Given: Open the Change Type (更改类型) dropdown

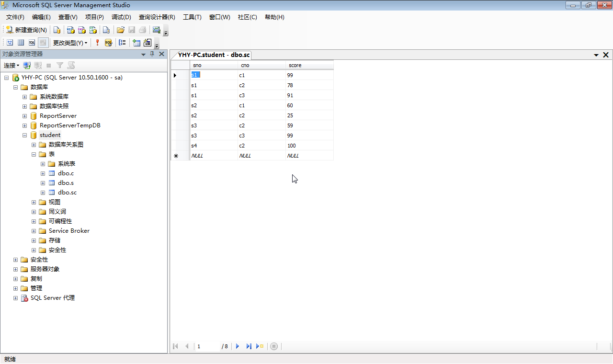Looking at the screenshot, I should coord(70,43).
